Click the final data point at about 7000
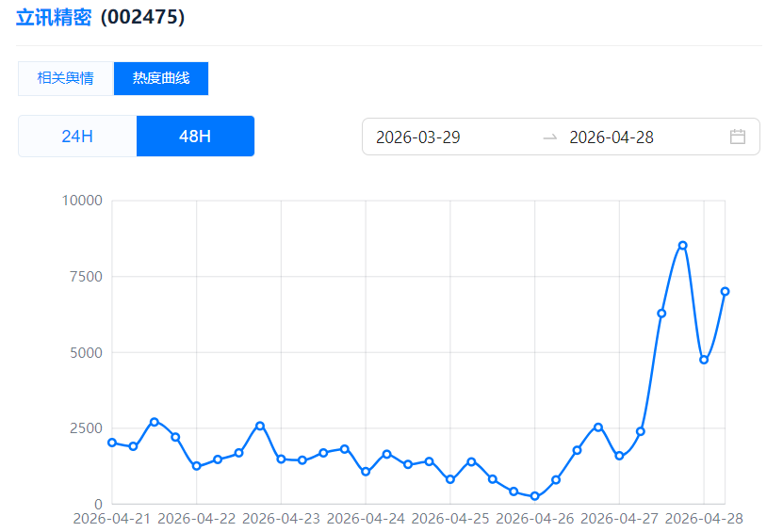This screenshot has width=783, height=532. coord(725,291)
